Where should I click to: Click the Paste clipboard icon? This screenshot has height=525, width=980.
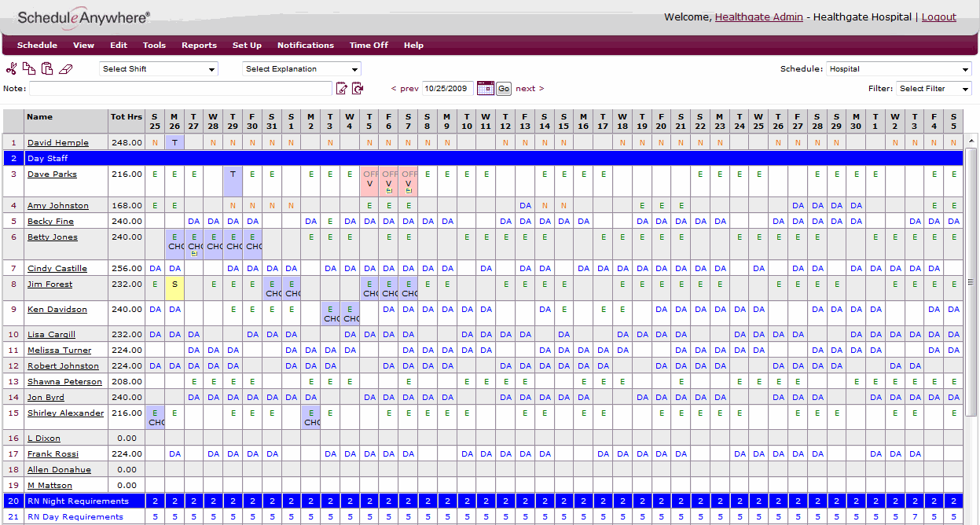[x=47, y=68]
